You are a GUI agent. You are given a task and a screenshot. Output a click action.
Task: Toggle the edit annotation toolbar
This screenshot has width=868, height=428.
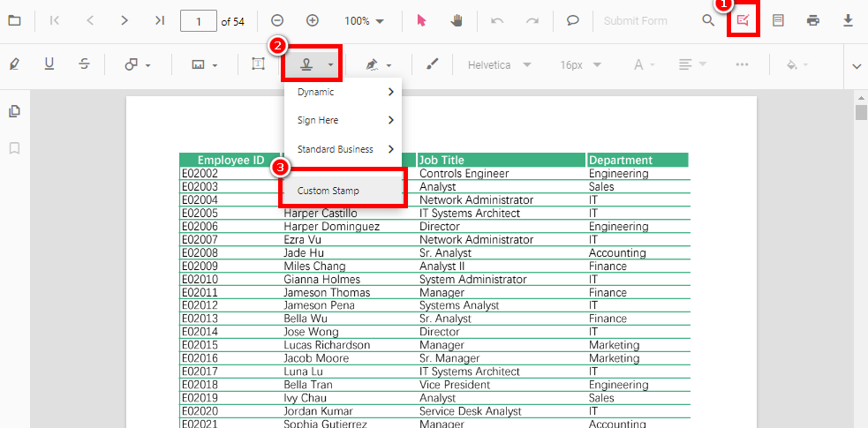(743, 20)
